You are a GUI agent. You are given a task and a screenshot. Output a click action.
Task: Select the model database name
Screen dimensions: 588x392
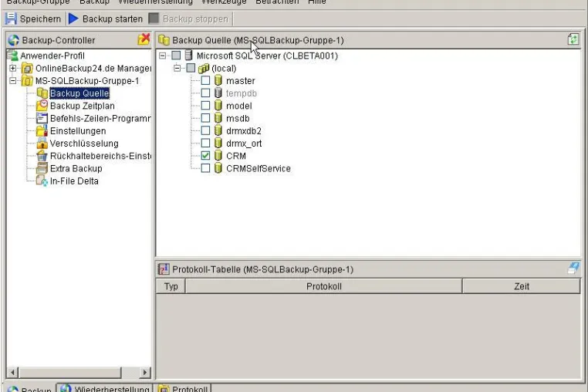239,106
